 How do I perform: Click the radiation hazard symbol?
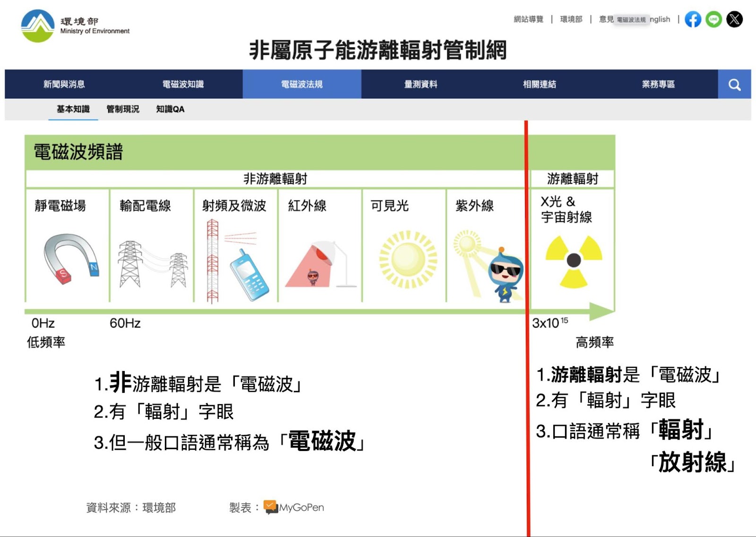tap(573, 260)
